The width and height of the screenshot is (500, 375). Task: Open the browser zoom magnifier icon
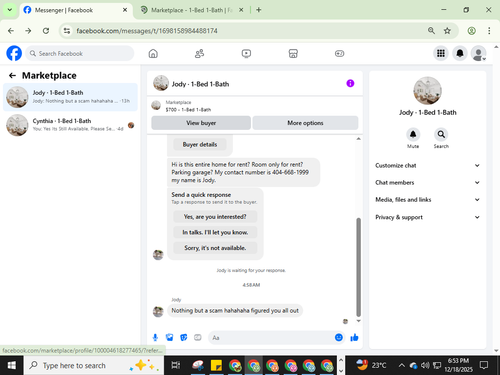[431, 31]
